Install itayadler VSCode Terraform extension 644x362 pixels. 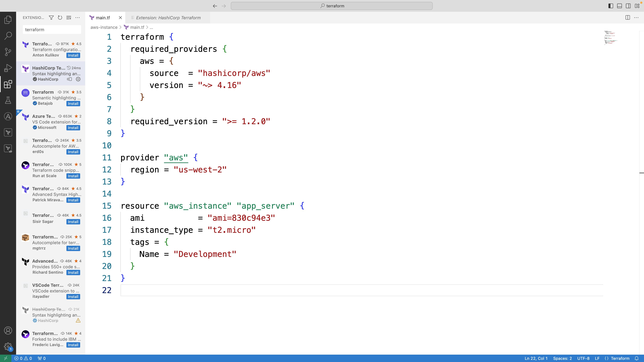(x=73, y=296)
